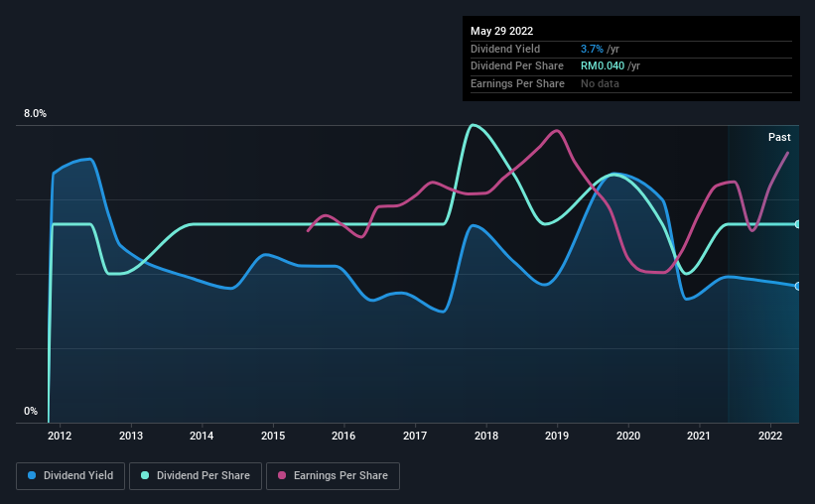
Task: Click the 0% y-axis label
Action: point(31,411)
